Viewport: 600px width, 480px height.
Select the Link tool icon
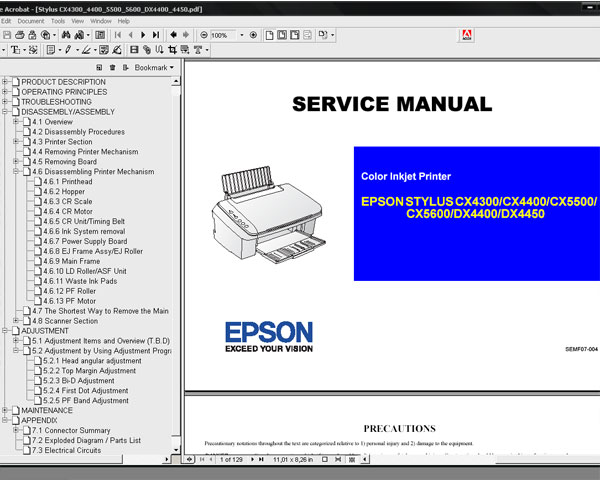click(x=147, y=50)
